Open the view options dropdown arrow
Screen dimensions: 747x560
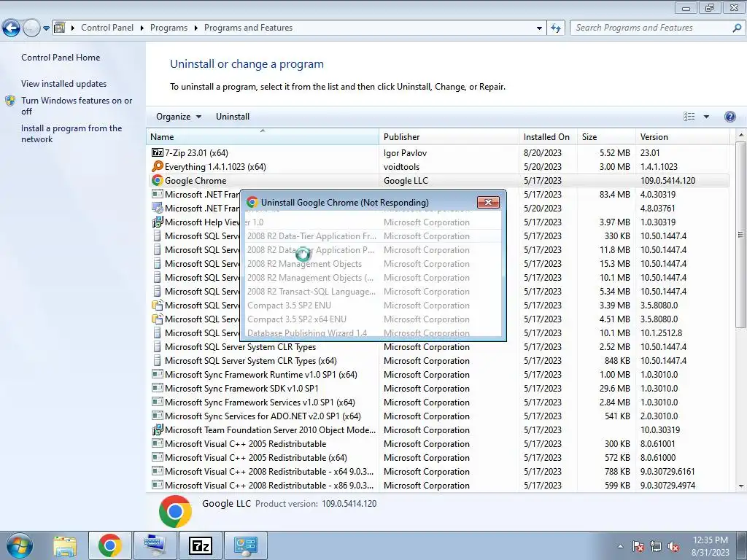point(706,117)
